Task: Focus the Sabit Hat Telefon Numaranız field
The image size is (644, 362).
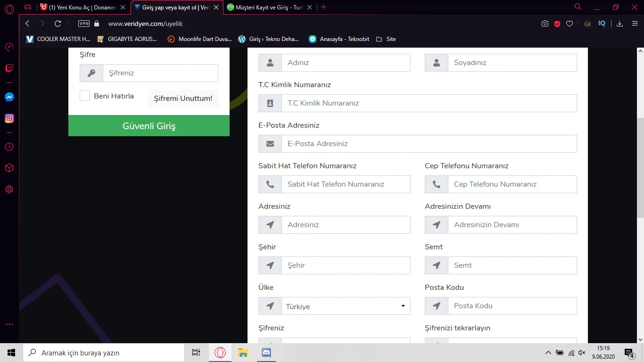Action: [x=346, y=184]
